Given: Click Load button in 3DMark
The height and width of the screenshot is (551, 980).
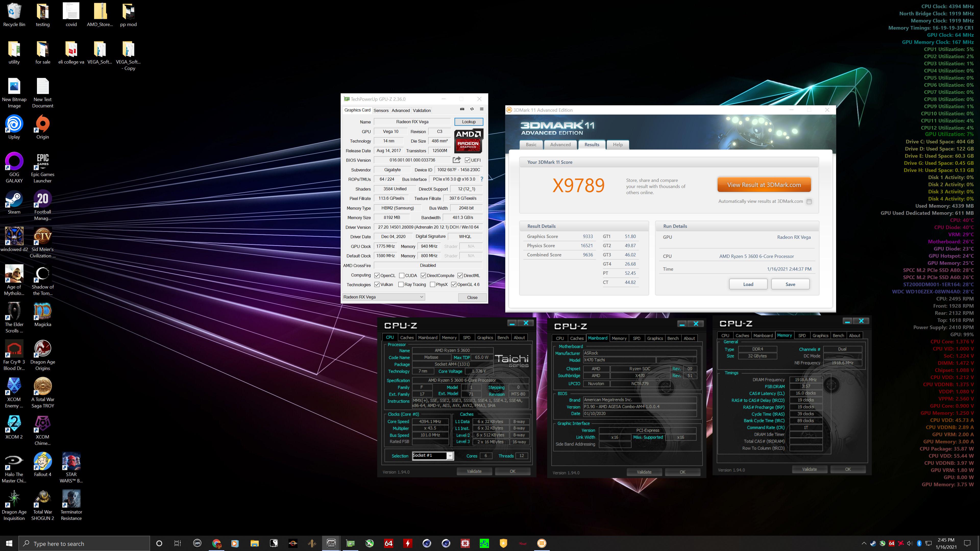Looking at the screenshot, I should click(x=748, y=284).
